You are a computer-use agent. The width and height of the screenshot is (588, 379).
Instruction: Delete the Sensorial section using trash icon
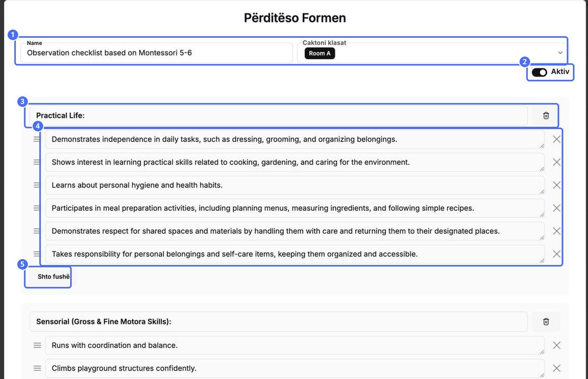click(546, 322)
